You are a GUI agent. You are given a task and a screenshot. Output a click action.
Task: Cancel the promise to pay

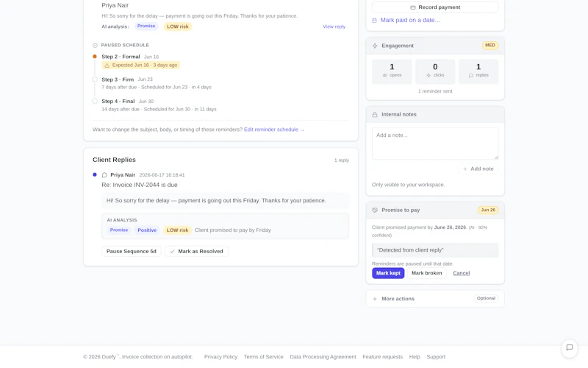(462, 273)
